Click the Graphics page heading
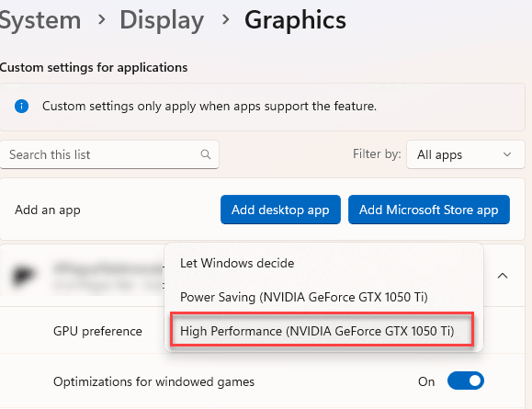 [295, 20]
